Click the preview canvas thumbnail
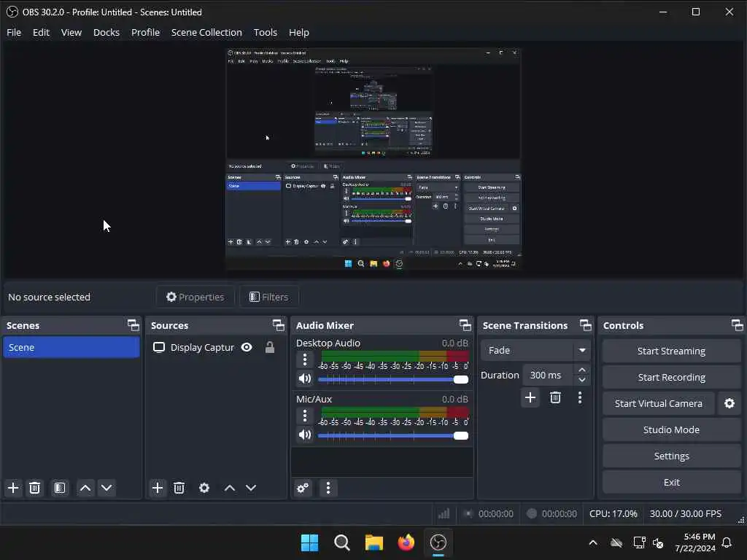747x560 pixels. click(x=373, y=158)
